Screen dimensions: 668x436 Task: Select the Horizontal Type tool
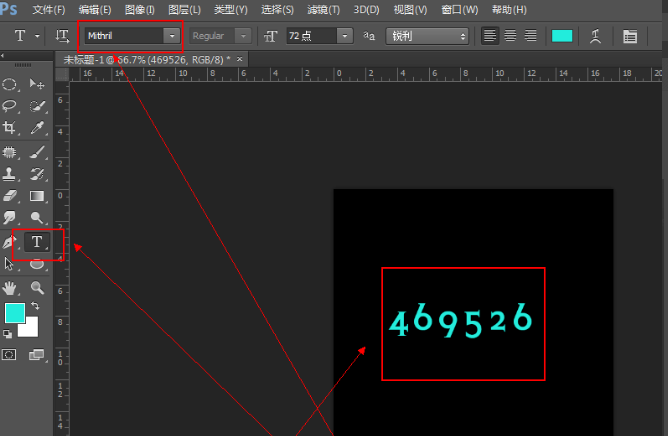[x=37, y=242]
